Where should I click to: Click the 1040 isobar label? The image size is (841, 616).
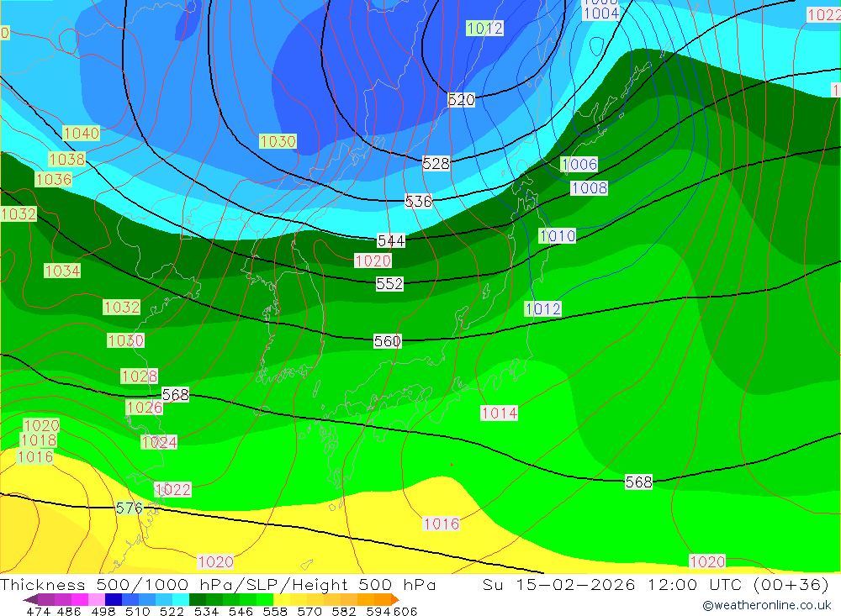pyautogui.click(x=81, y=133)
